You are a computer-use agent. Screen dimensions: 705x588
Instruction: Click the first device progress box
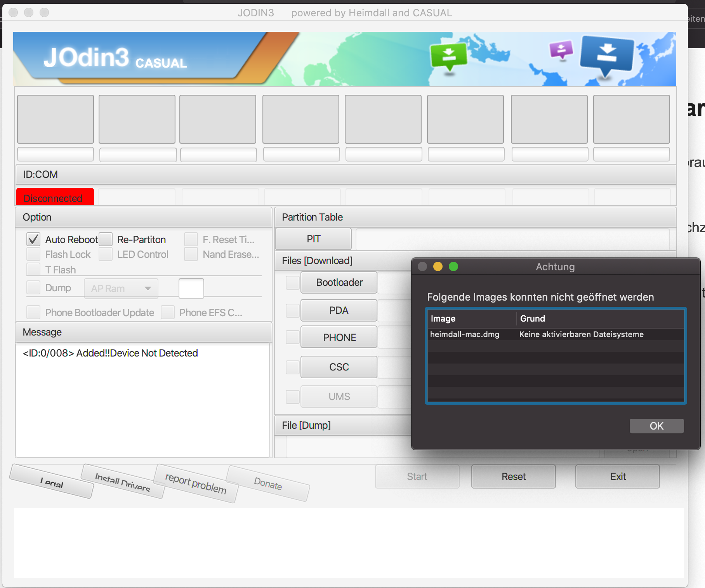click(56, 119)
